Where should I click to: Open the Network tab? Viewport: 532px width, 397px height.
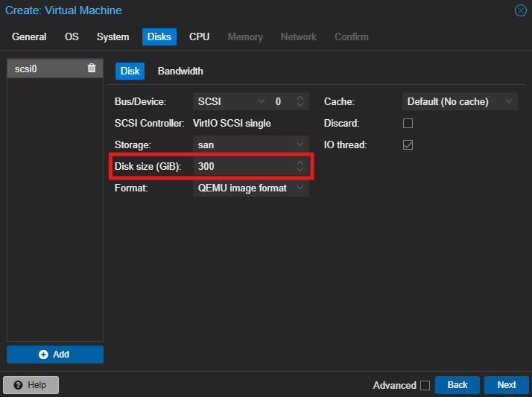pyautogui.click(x=298, y=37)
